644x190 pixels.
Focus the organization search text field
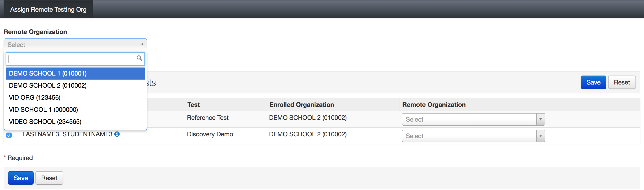71,59
